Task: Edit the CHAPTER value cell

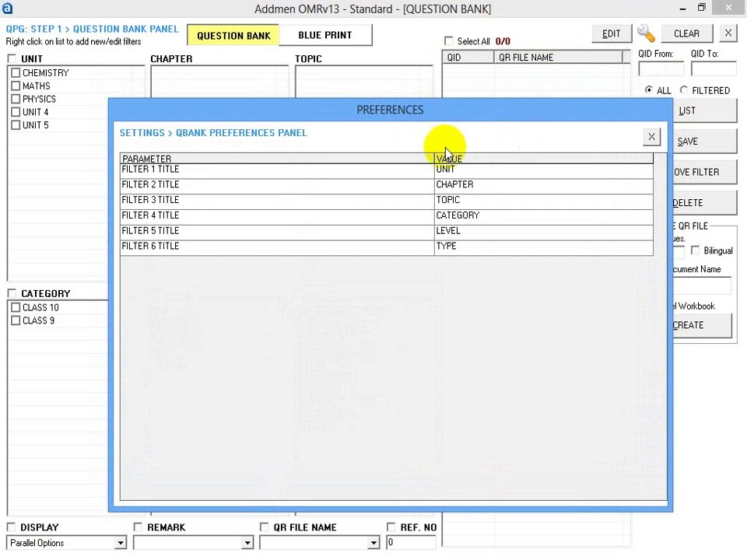Action: [x=544, y=185]
